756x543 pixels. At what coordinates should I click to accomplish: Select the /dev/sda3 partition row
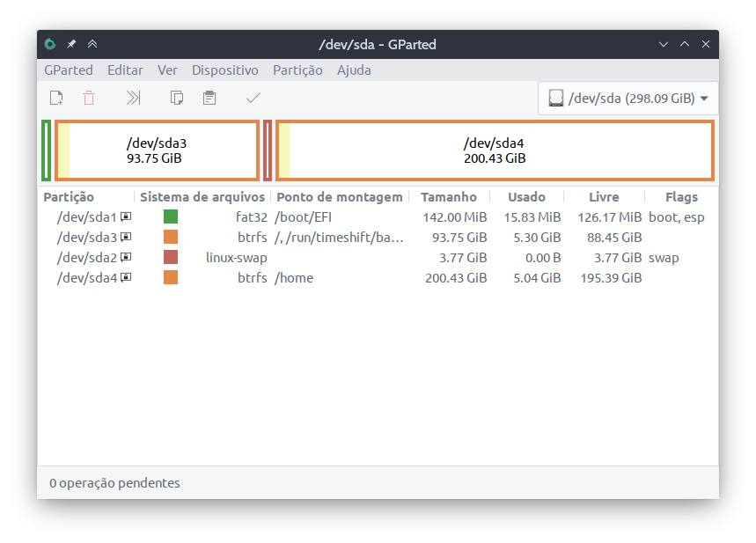[378, 238]
